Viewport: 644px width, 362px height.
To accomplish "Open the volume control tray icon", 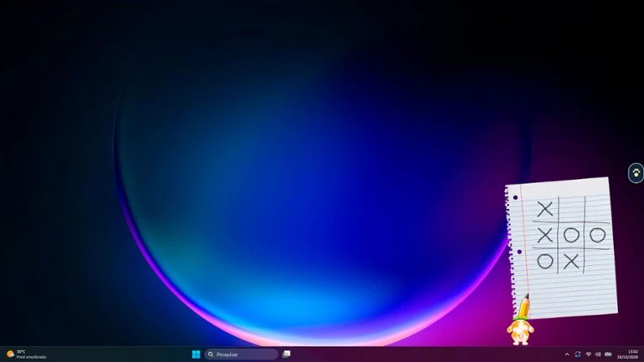I will tap(598, 354).
